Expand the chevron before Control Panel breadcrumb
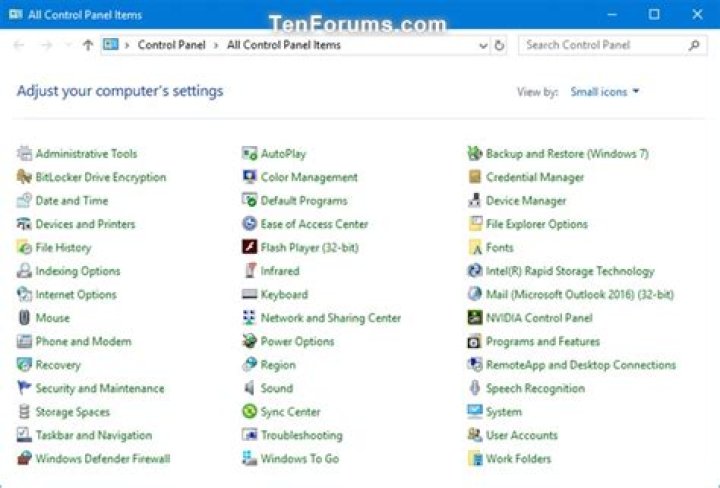720x488 pixels. click(127, 45)
